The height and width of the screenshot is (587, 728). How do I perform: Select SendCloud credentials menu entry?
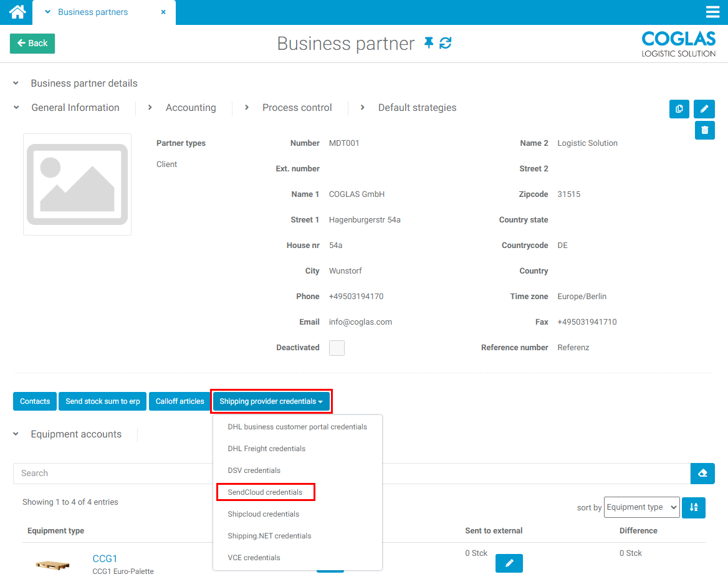pos(265,492)
